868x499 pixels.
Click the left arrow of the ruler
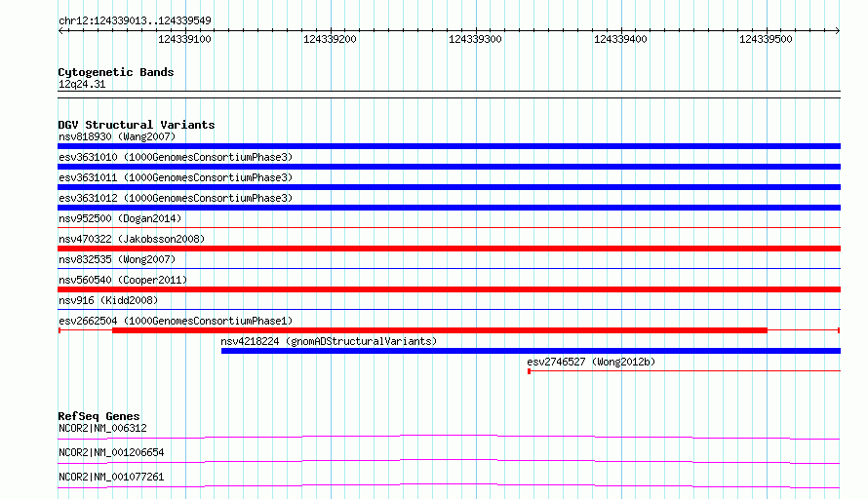tap(60, 30)
